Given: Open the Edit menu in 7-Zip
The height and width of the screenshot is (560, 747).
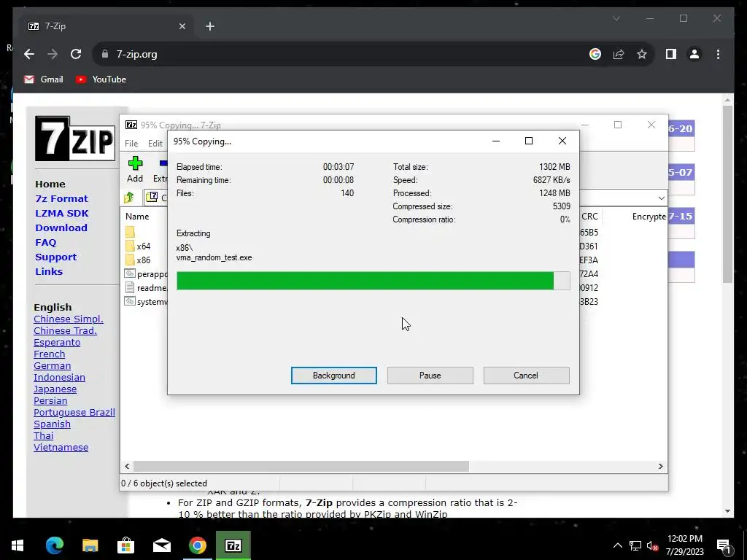Looking at the screenshot, I should 155,144.
